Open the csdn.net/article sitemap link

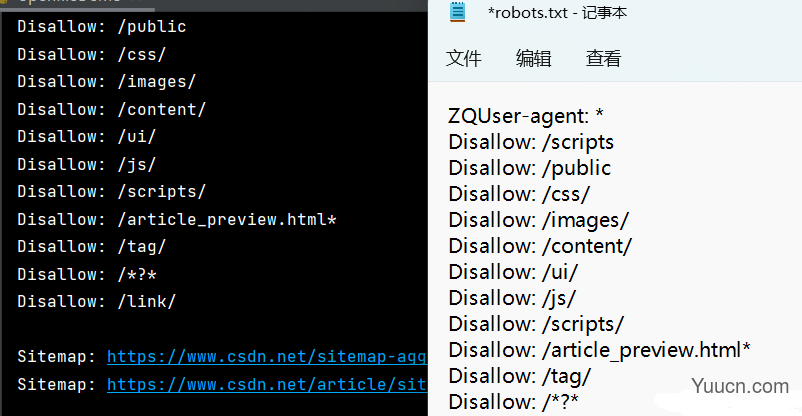267,384
